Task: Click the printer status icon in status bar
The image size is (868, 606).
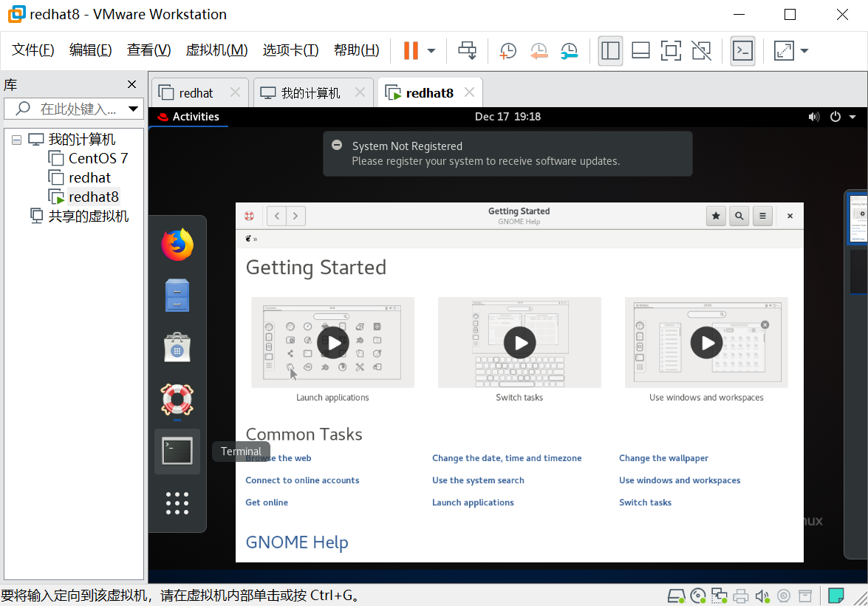Action: tap(741, 596)
